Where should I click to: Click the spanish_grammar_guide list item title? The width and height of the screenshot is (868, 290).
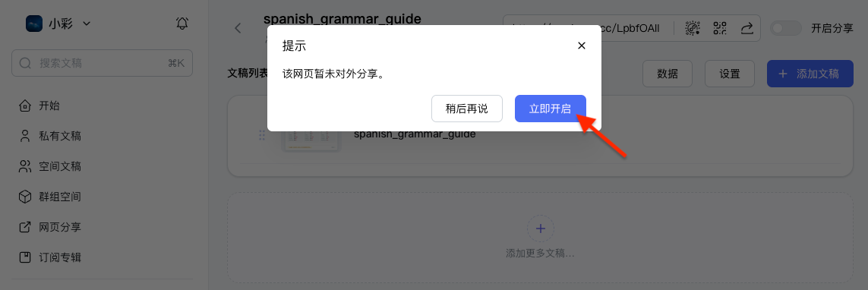(x=415, y=134)
